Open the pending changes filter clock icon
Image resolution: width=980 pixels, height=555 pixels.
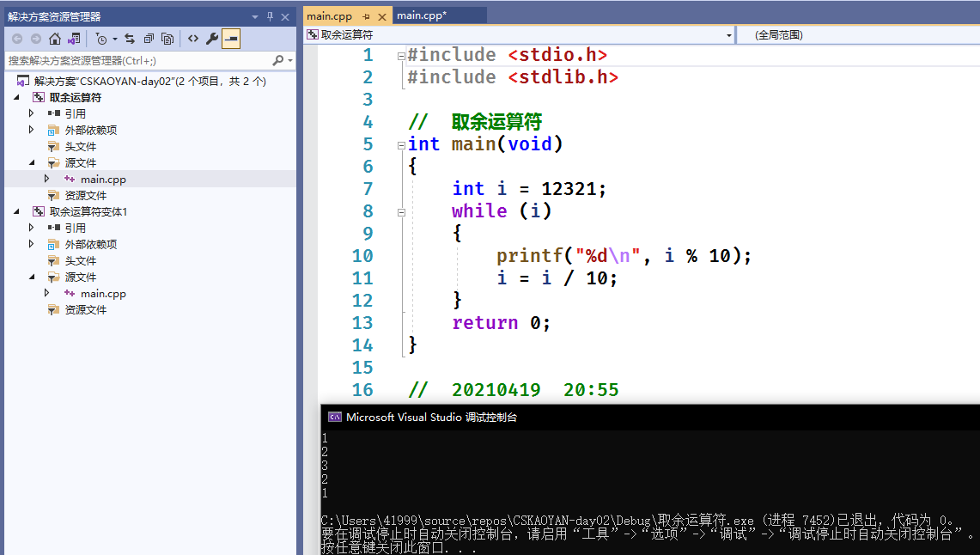(x=101, y=39)
